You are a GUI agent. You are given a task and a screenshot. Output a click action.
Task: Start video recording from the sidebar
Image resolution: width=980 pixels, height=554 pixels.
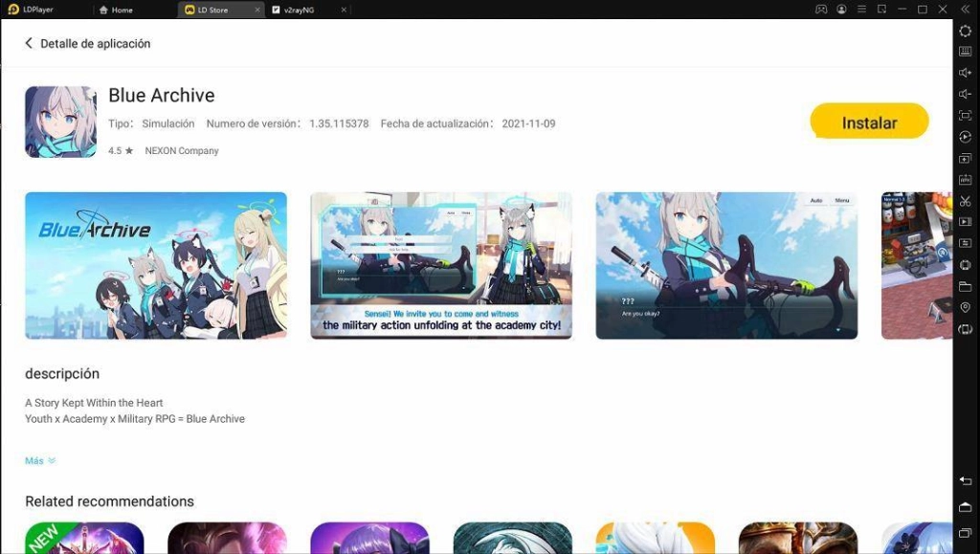pos(965,222)
